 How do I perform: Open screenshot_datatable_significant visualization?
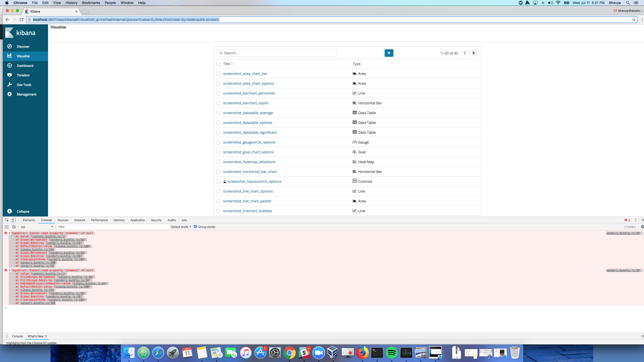point(250,132)
